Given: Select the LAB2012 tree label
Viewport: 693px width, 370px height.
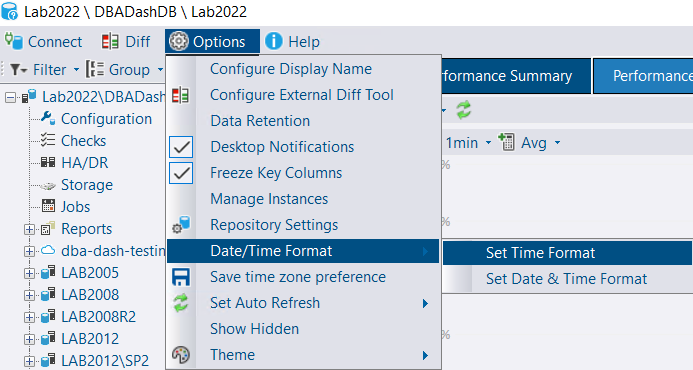Looking at the screenshot, I should (x=90, y=339).
